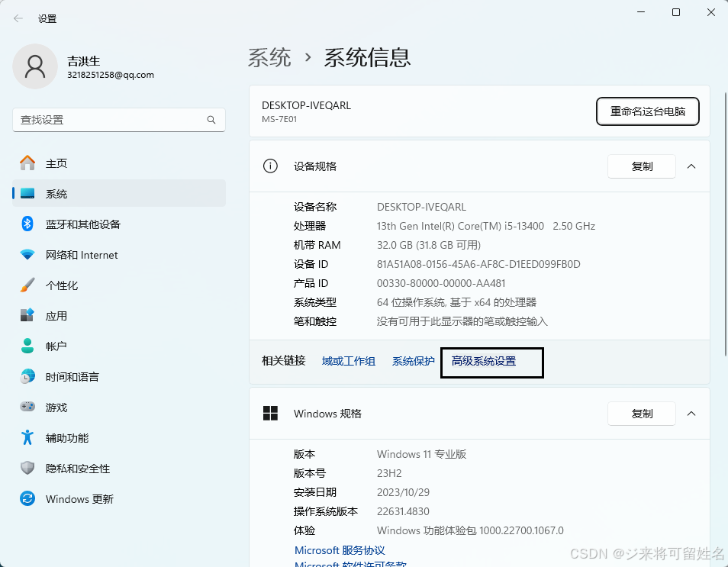
Task: Click the Accessibility (辅助功能) figure icon
Action: click(27, 437)
